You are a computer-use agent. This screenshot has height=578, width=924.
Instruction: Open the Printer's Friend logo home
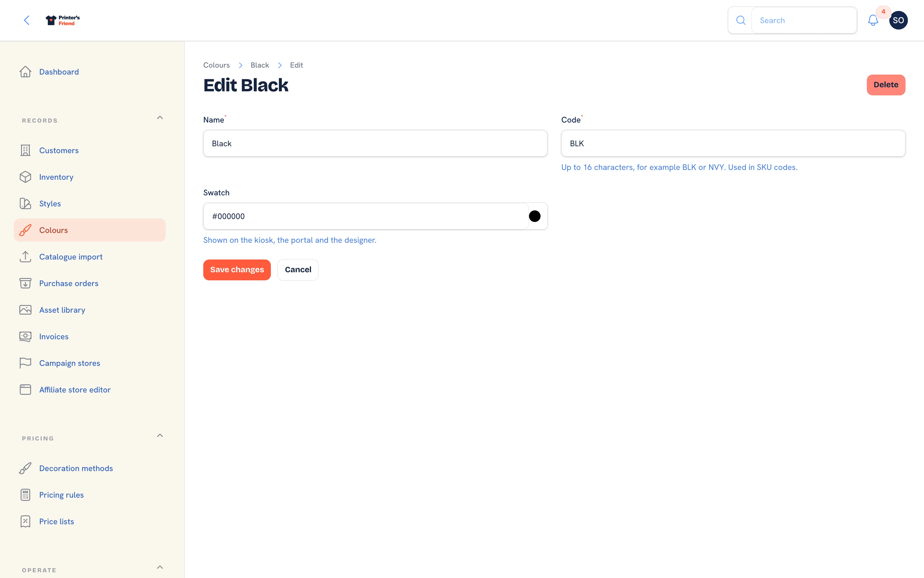pos(63,20)
